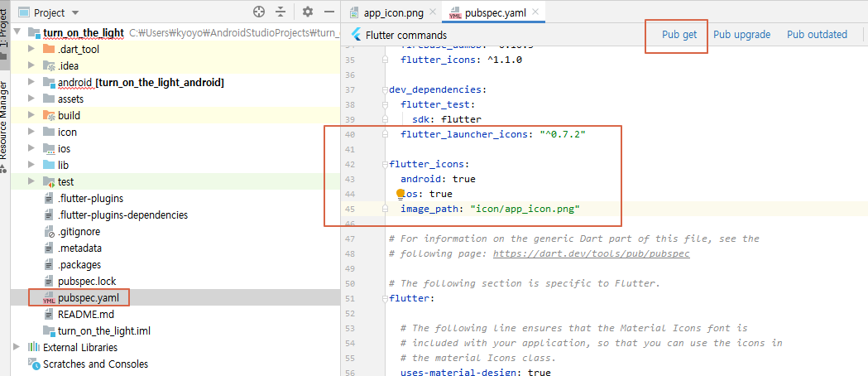Select the .packages file

(x=79, y=265)
